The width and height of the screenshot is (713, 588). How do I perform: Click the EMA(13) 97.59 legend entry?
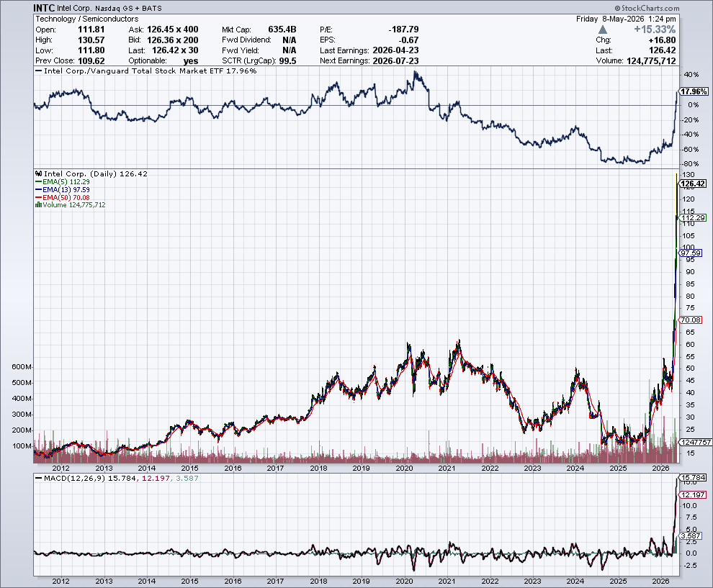tap(62, 189)
